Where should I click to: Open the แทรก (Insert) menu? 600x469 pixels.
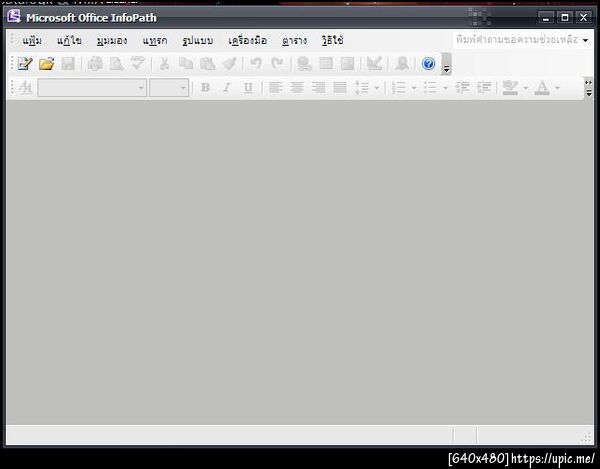click(x=155, y=40)
